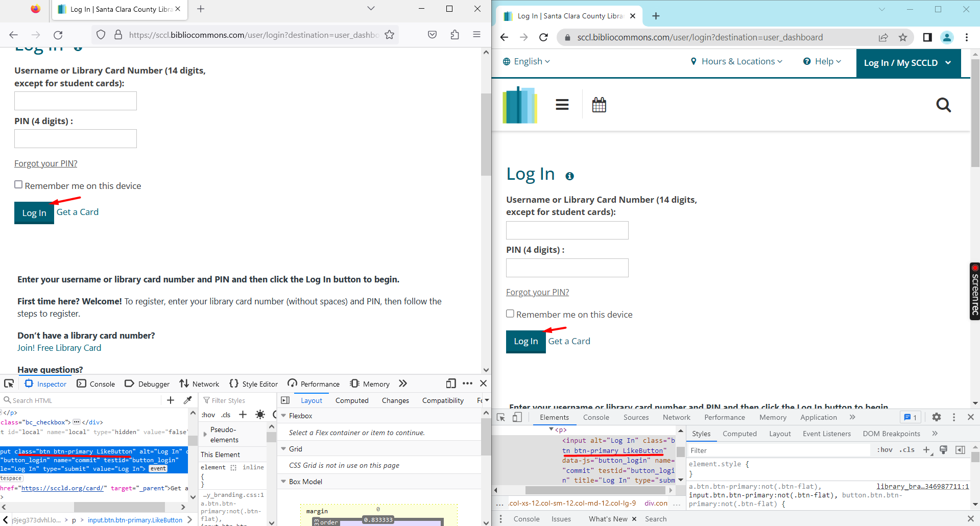Switch to the Network panel in Chrome DevTools
The width and height of the screenshot is (980, 526).
[x=676, y=417]
